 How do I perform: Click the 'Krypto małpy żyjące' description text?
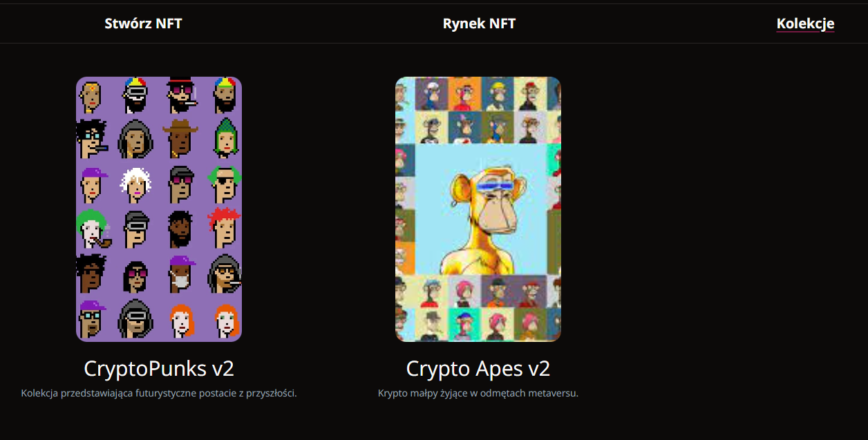tap(478, 393)
